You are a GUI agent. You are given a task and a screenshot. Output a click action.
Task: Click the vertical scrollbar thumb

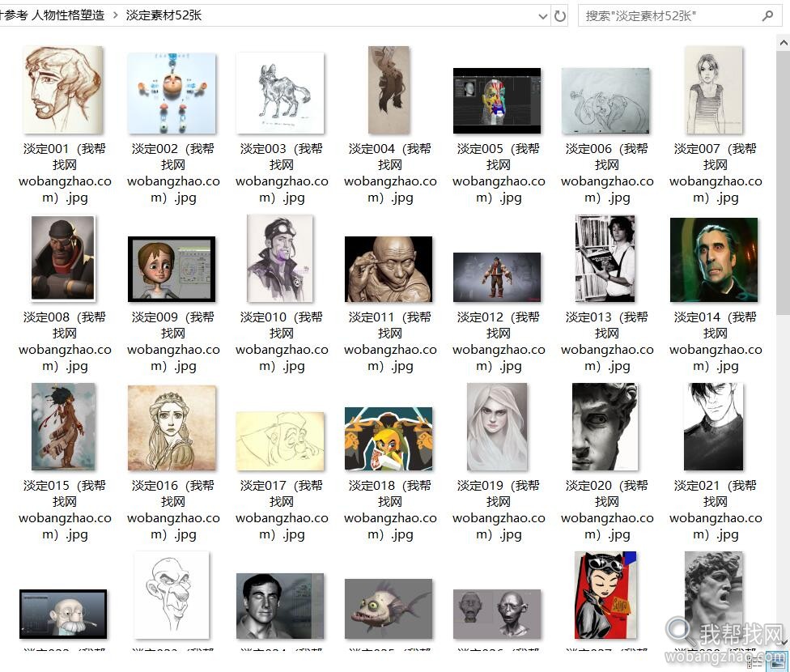[784, 183]
